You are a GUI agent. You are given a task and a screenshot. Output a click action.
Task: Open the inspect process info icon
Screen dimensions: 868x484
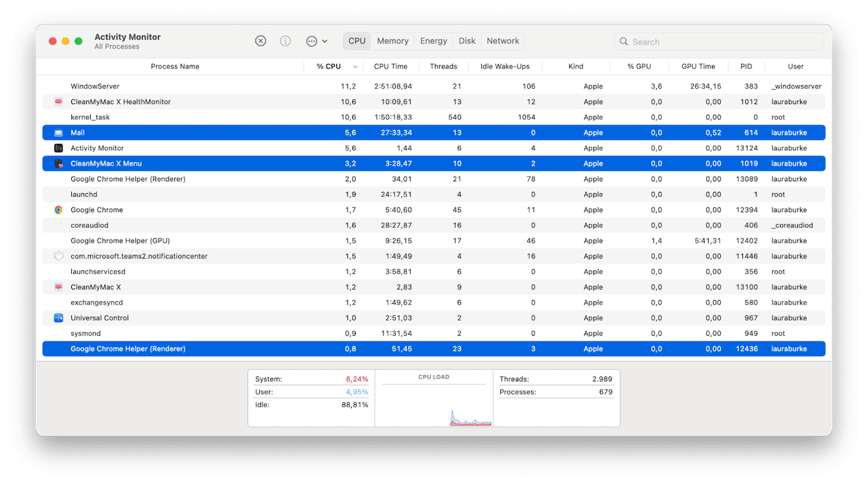[x=285, y=40]
